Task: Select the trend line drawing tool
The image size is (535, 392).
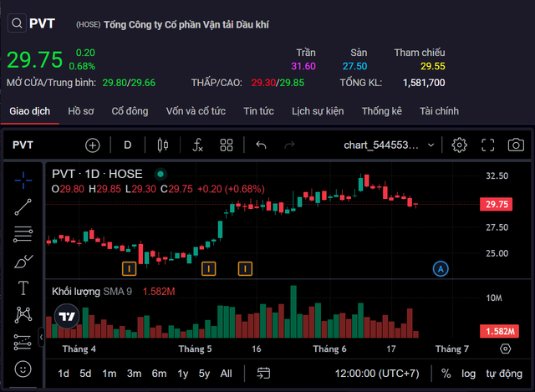Action: pyautogui.click(x=23, y=207)
